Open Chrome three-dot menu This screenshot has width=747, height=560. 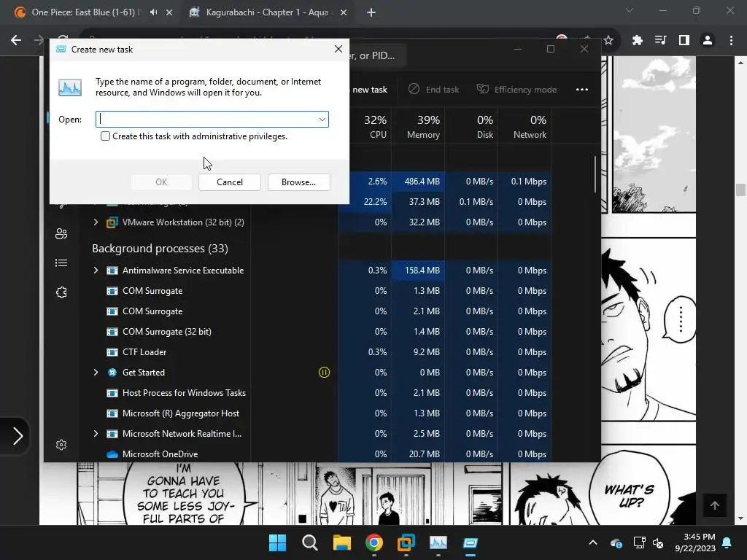pyautogui.click(x=731, y=41)
